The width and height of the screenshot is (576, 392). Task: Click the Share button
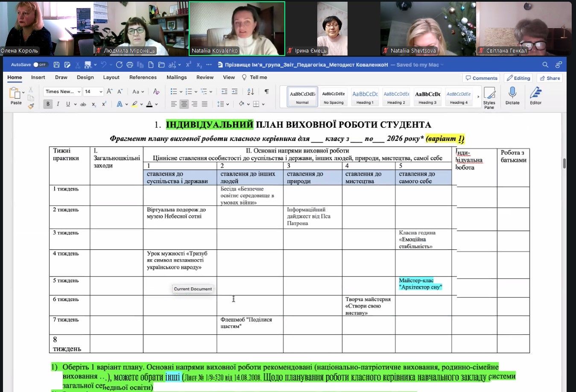[x=550, y=78]
